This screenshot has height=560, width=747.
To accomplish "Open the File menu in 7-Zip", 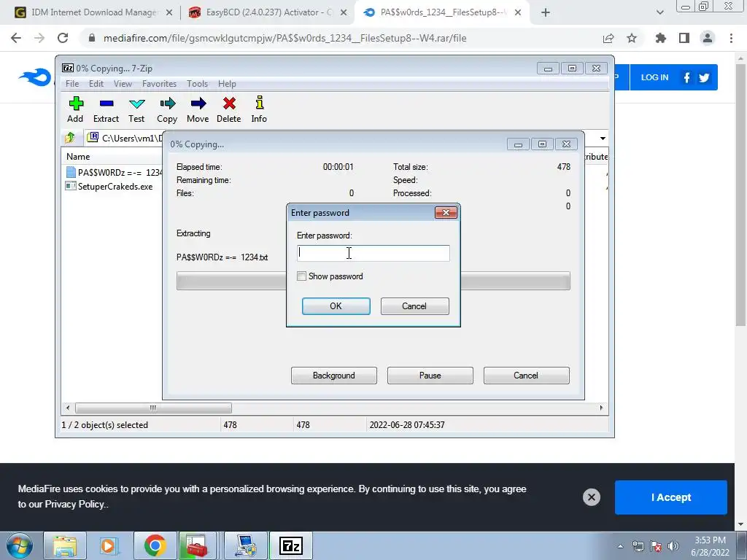I will (x=72, y=84).
